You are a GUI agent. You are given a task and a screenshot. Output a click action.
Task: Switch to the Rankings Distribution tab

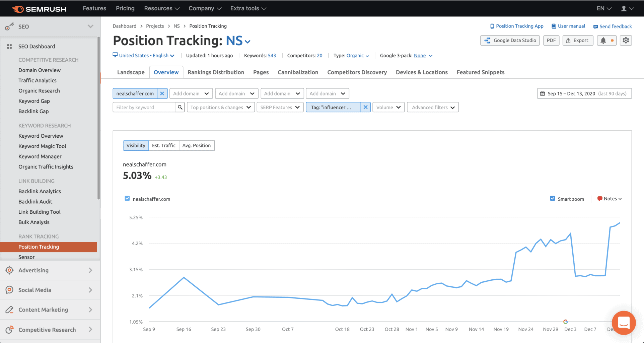(x=216, y=72)
